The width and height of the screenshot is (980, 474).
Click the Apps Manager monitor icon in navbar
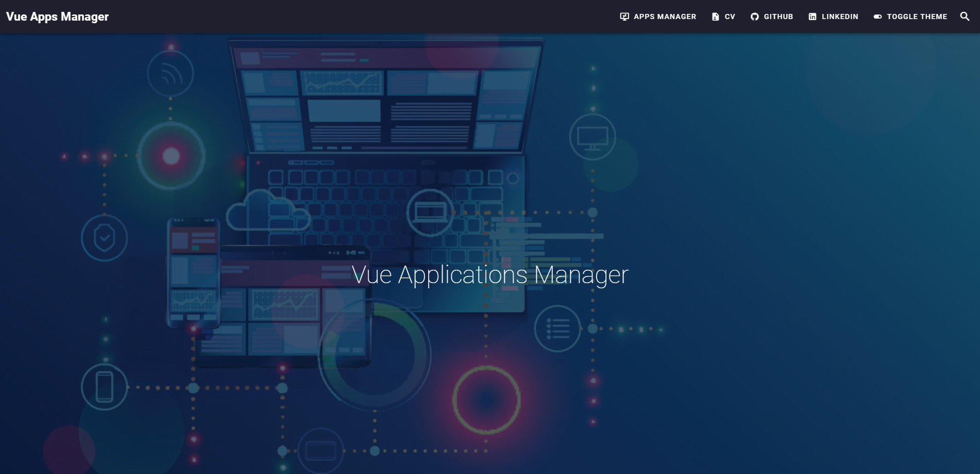624,17
